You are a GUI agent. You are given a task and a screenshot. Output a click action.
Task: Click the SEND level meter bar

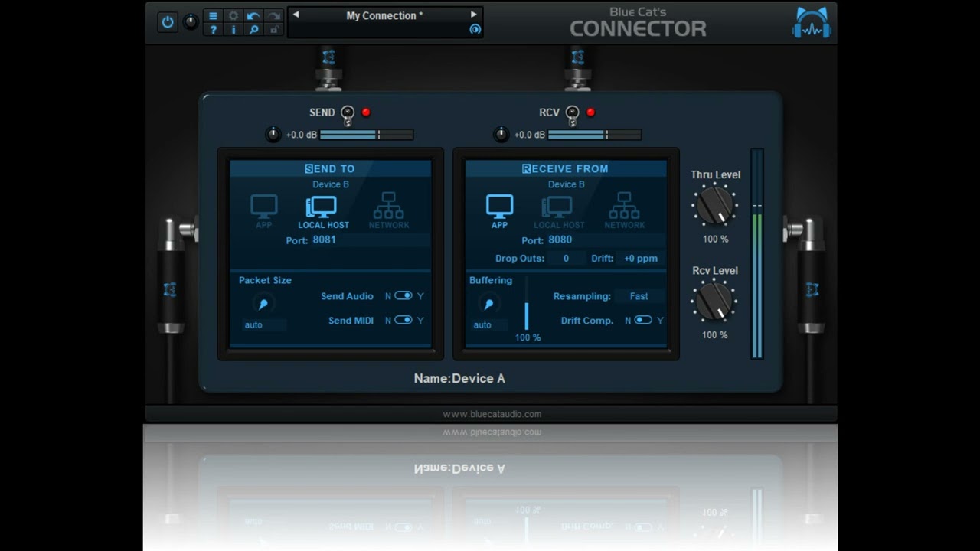pos(367,135)
